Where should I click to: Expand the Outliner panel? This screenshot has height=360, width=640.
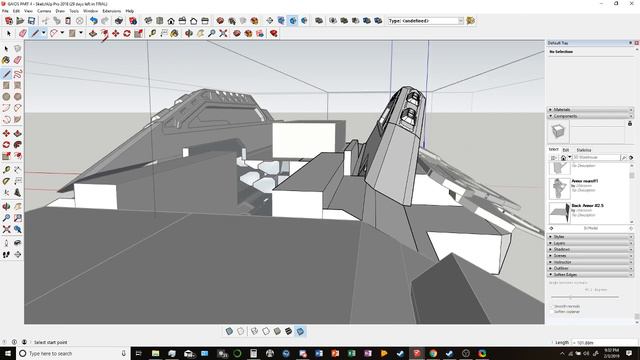(590, 268)
